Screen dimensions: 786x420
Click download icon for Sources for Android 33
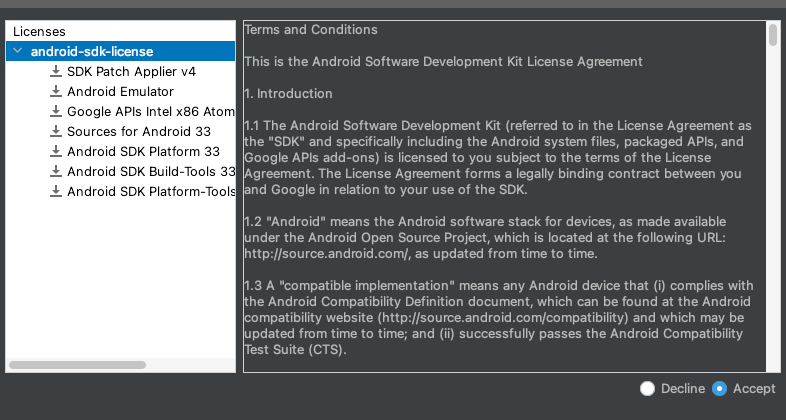click(x=56, y=132)
